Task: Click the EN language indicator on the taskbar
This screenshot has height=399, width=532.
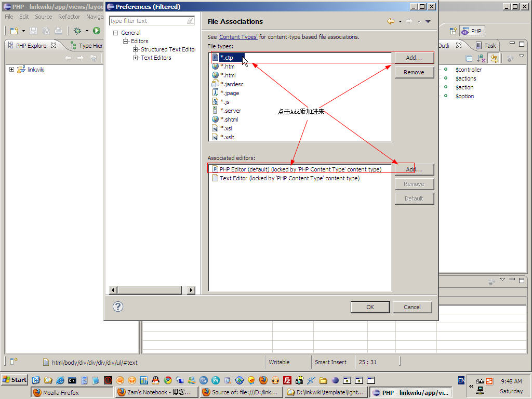Action: coord(461,380)
